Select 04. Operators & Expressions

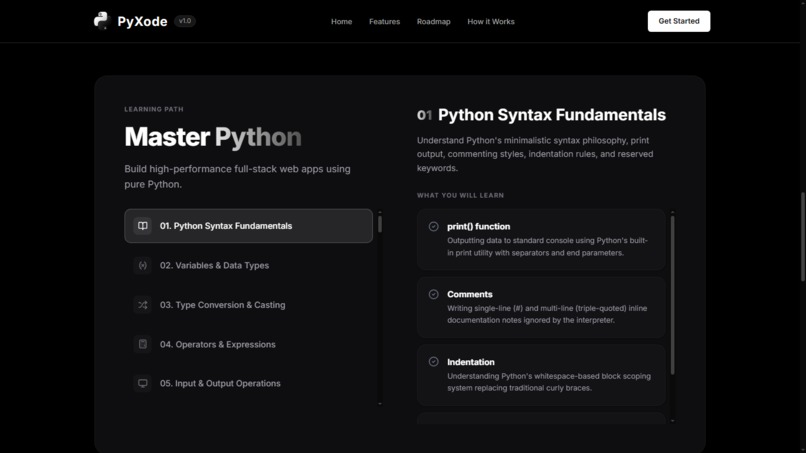[248, 345]
